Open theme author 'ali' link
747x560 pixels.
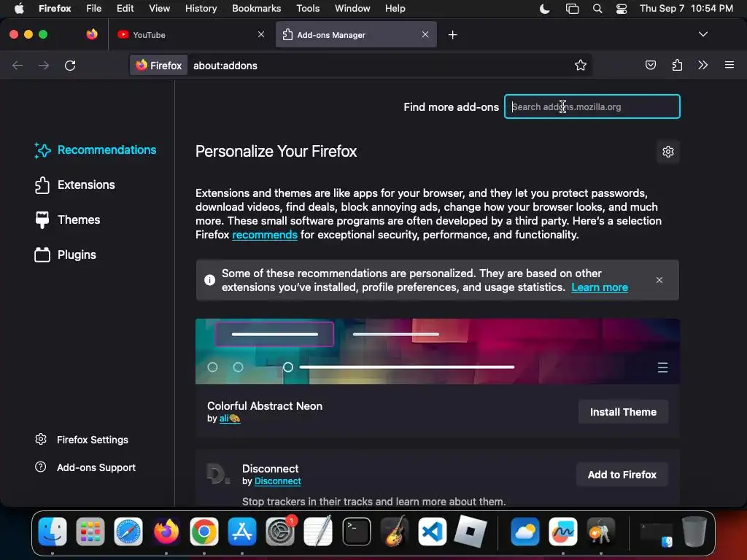point(230,419)
